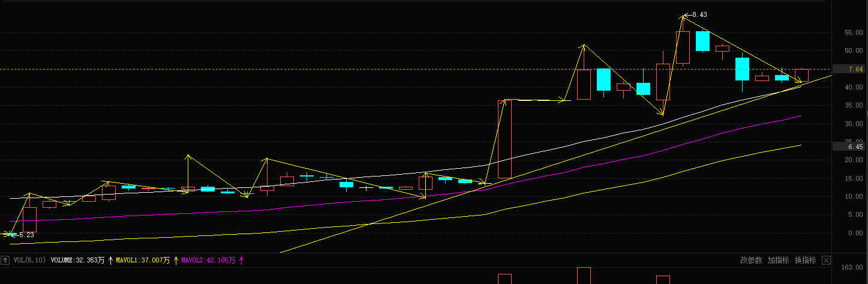
Task: Select the peak candle below 8.43
Action: (x=683, y=47)
